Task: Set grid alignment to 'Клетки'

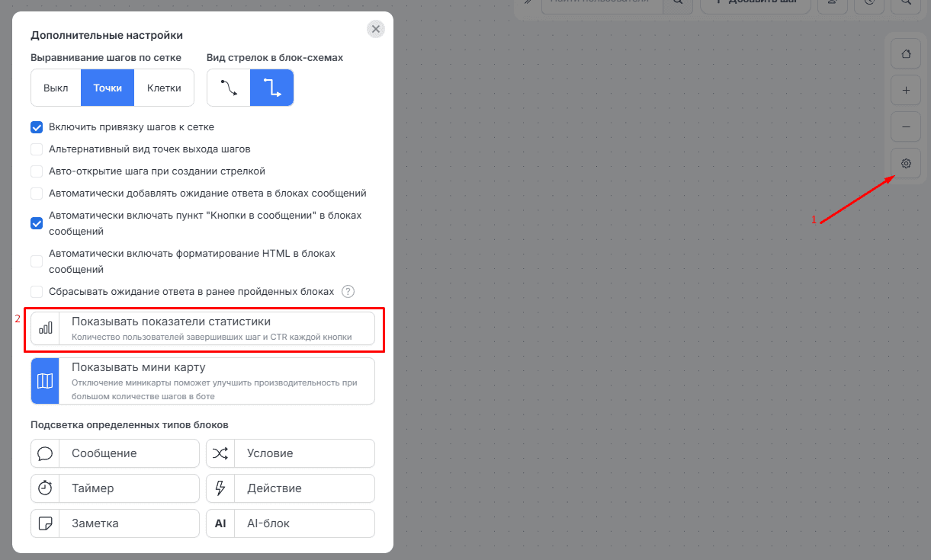Action: coord(164,88)
